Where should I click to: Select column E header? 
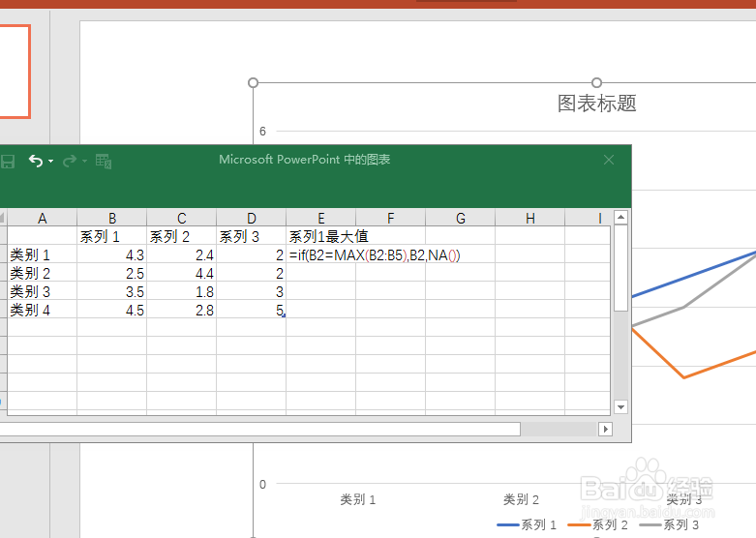click(321, 219)
